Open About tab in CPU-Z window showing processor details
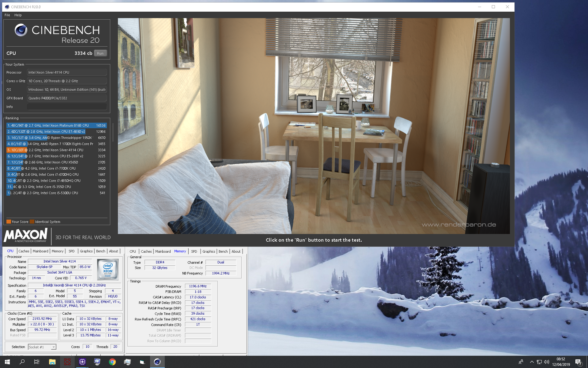Viewport: 588px width, 368px height. (114, 251)
